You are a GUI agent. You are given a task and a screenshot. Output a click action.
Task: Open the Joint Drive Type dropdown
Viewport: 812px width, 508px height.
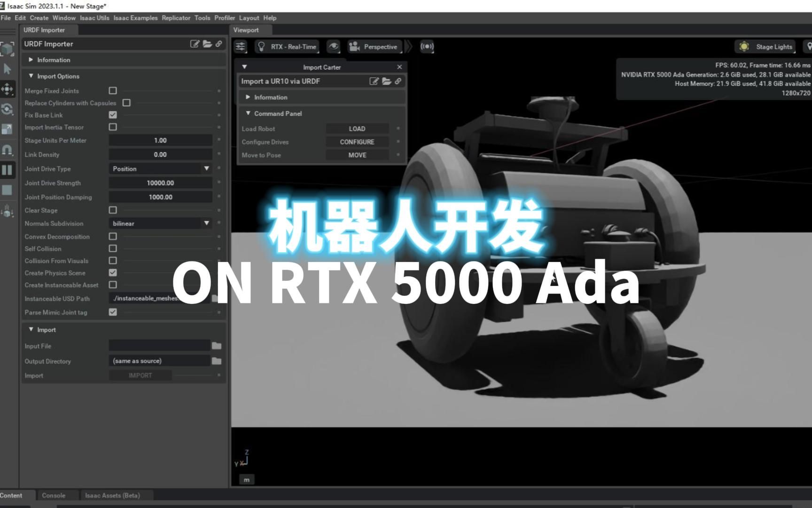click(160, 168)
